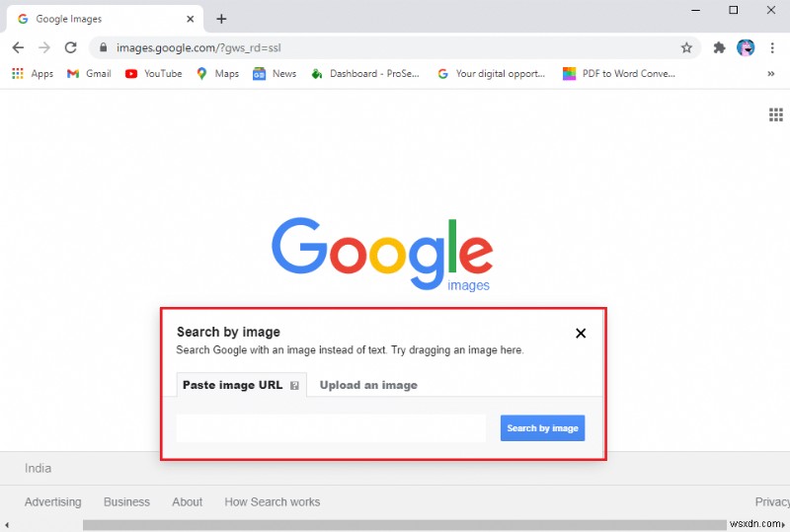790x532 pixels.
Task: Go back using the browser back arrow
Action: coord(18,47)
